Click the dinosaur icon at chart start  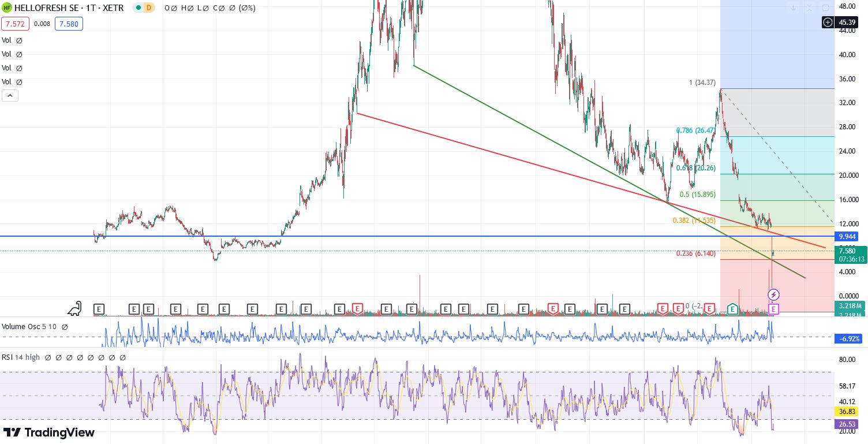pyautogui.click(x=75, y=309)
